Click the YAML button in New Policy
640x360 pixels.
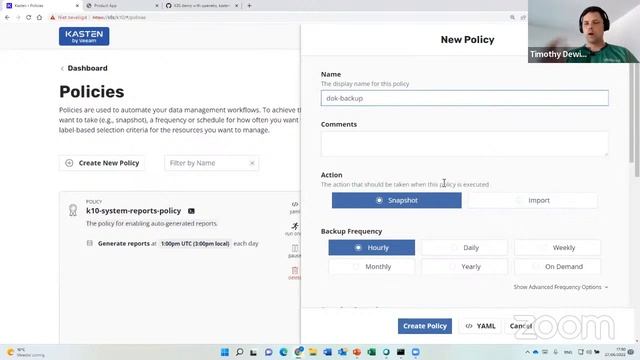tap(480, 326)
